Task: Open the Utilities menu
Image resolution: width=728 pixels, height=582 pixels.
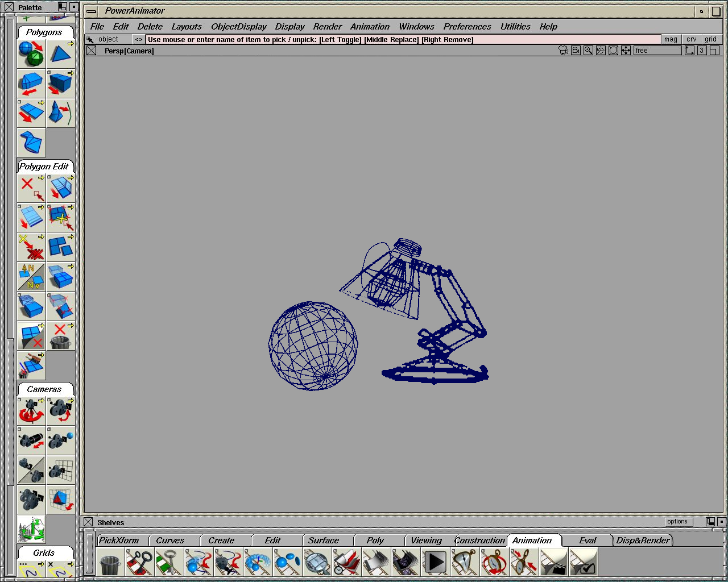Action: [515, 27]
